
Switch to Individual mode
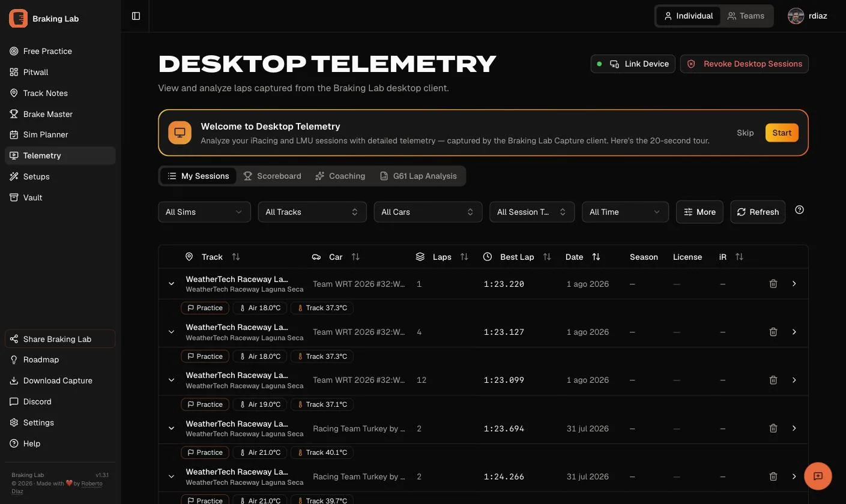pyautogui.click(x=688, y=16)
